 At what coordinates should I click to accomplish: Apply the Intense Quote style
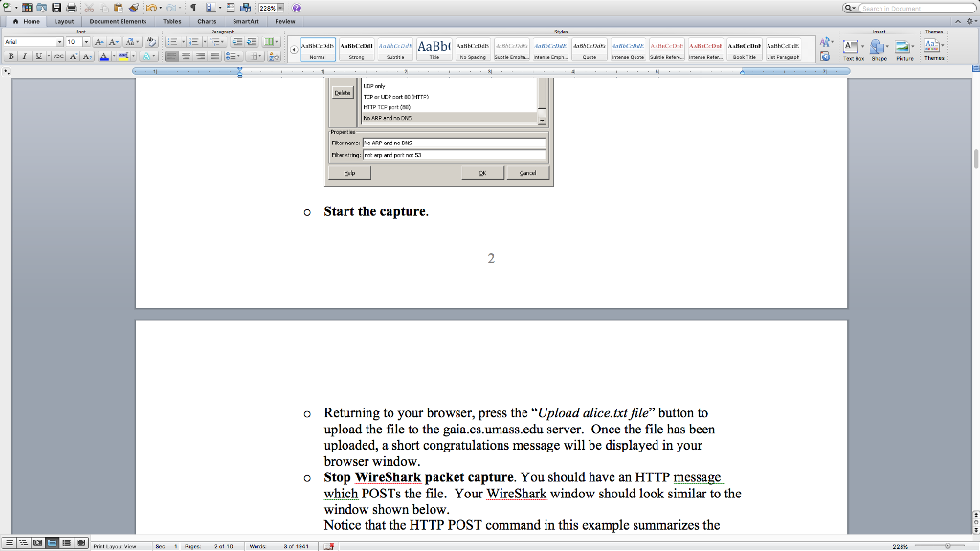628,50
